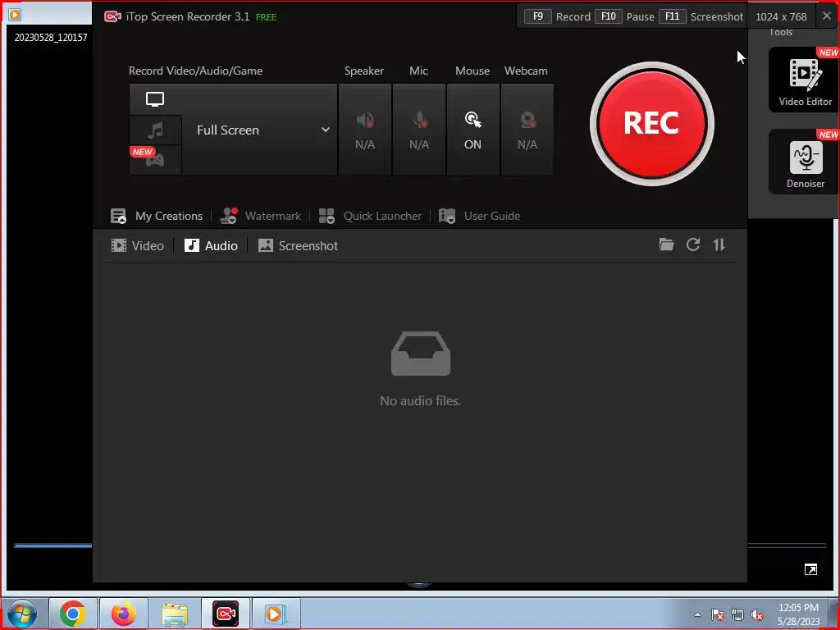Open Action Center flag tray icon
The width and height of the screenshot is (840, 630).
(x=718, y=614)
